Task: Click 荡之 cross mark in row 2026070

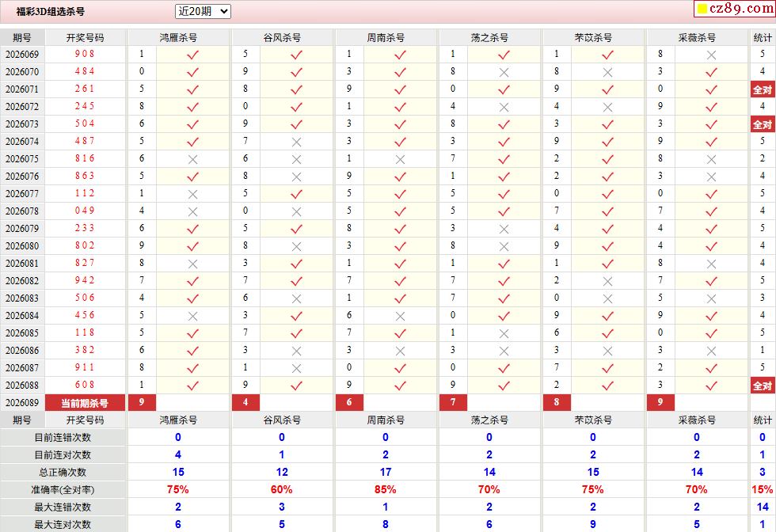Action: 504,73
